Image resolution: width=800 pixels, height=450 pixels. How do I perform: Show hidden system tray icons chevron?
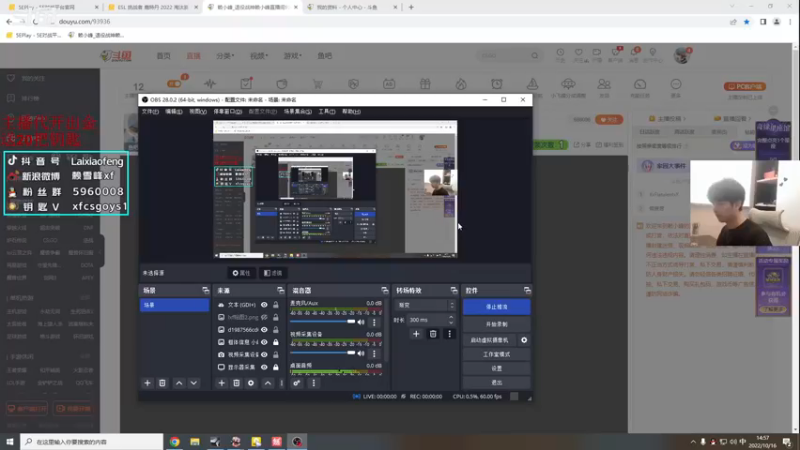click(x=693, y=442)
